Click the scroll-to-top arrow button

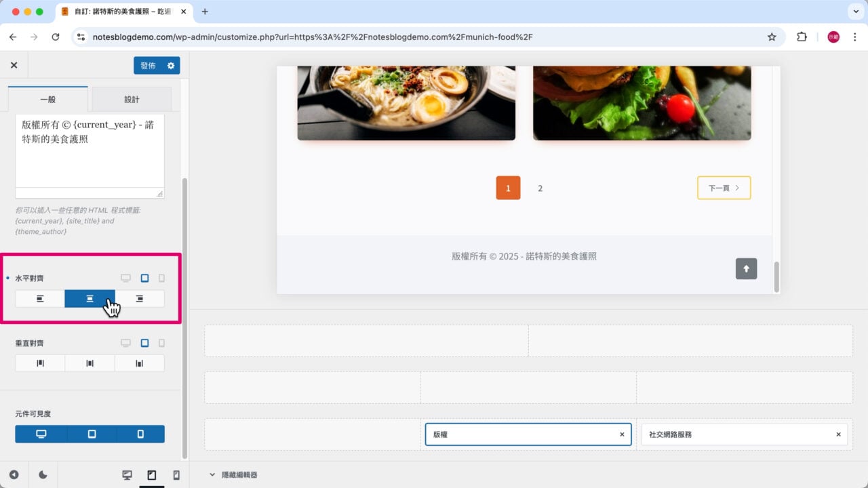coord(746,268)
